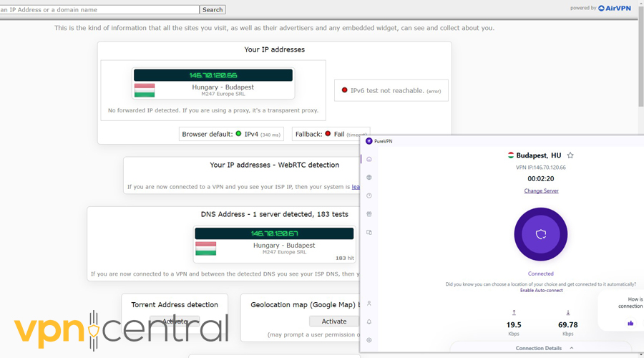Click 'IPv6 test not reachable' message
The width and height of the screenshot is (644, 358).
(x=387, y=90)
